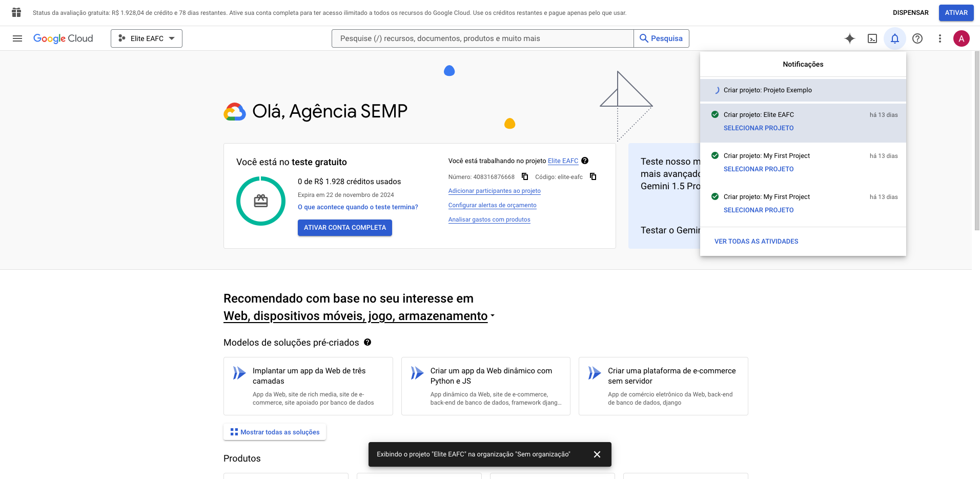
Task: Activate the Cloud Shell terminal icon
Action: point(872,38)
